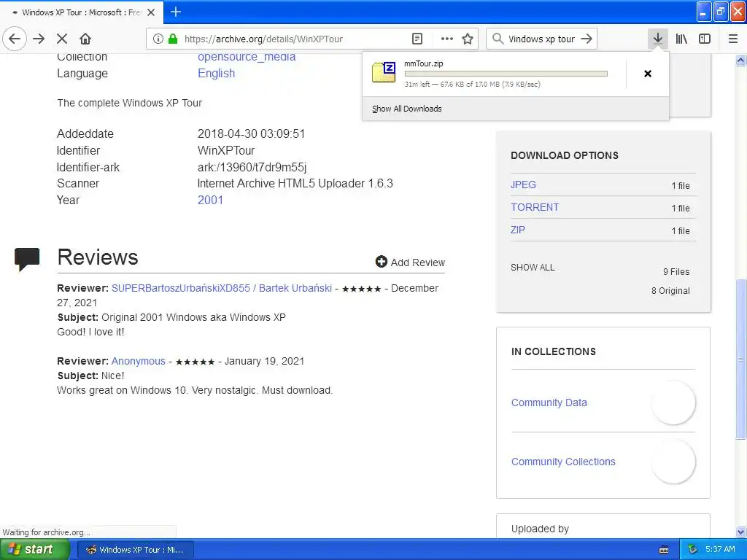Stop loading the page
Screen dimensions: 747x560
coord(62,39)
